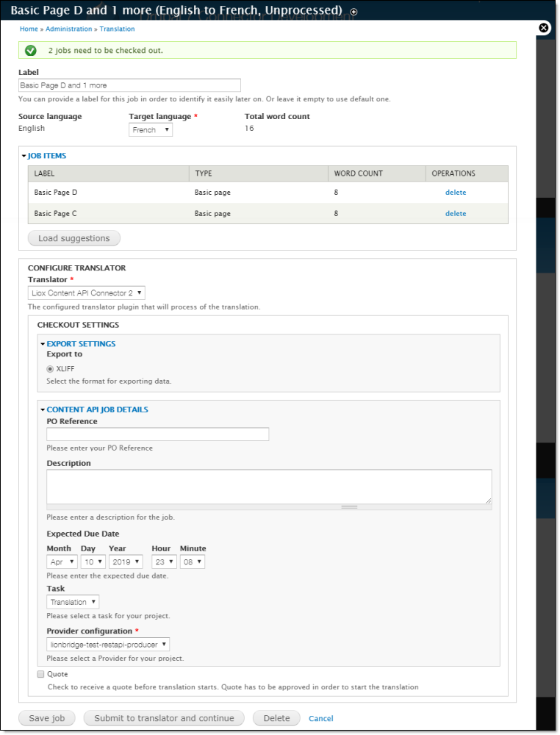560x735 pixels.
Task: Enable the Quote checkbox
Action: 40,674
